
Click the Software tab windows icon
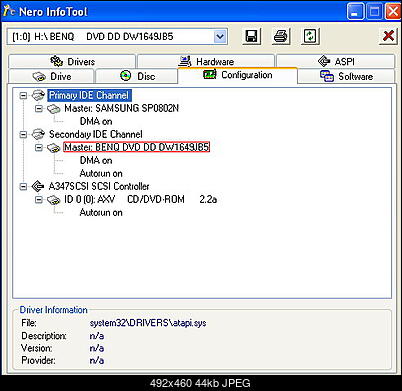click(x=327, y=76)
